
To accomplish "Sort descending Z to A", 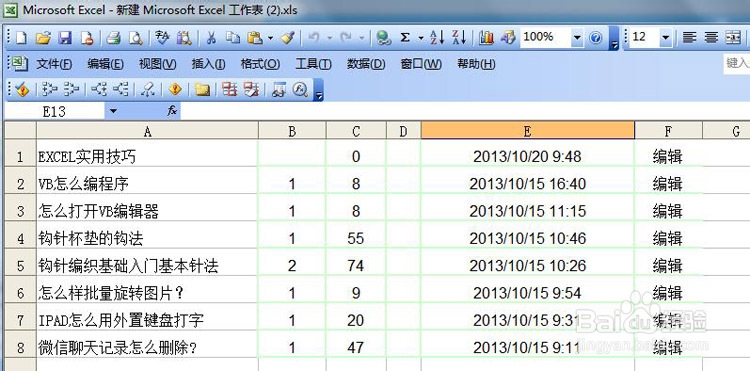I will tap(459, 38).
